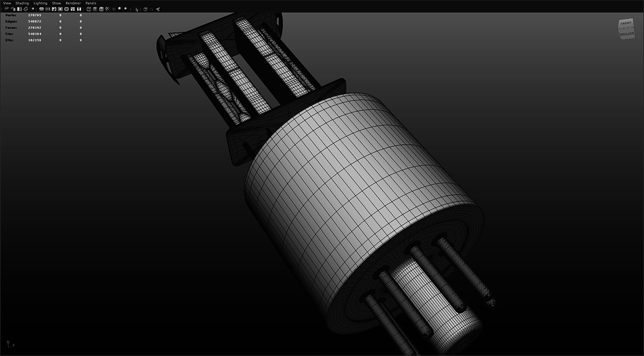Open the Shading menu
Viewport: 644px width, 356px height.
[x=21, y=3]
